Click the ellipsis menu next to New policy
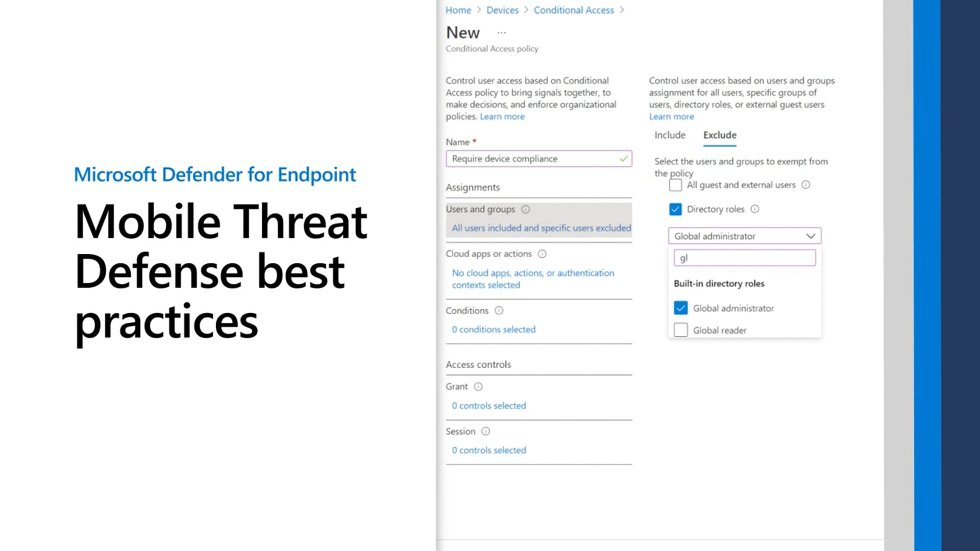This screenshot has width=980, height=551. coord(501,32)
